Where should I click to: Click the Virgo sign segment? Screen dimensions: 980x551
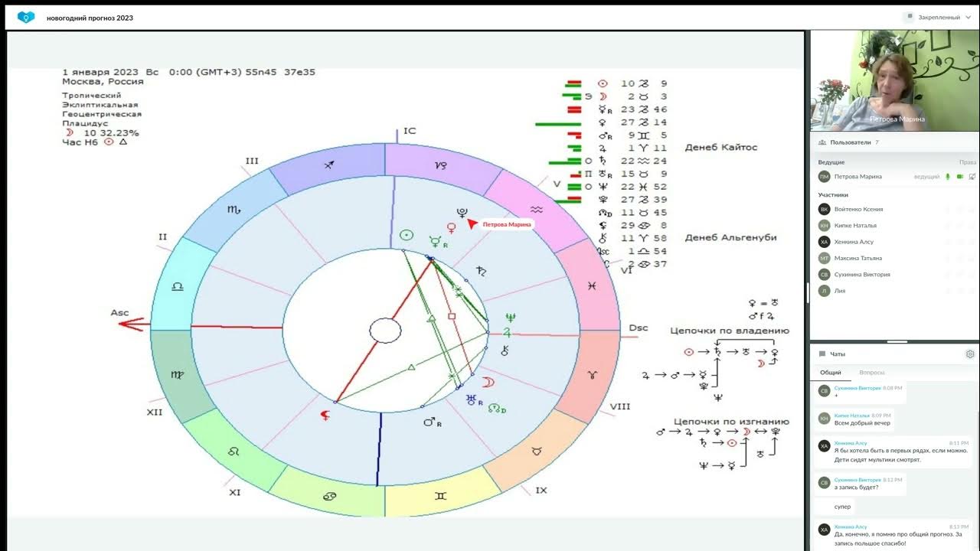point(177,375)
